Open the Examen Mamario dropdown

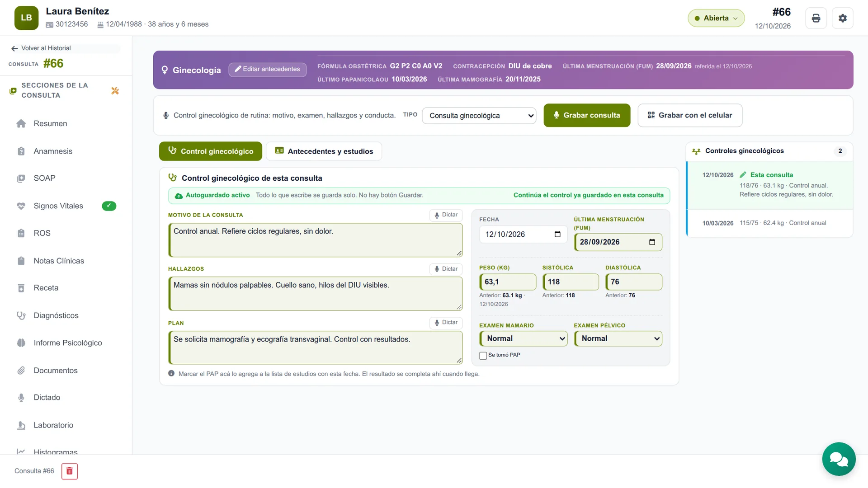[x=524, y=338]
